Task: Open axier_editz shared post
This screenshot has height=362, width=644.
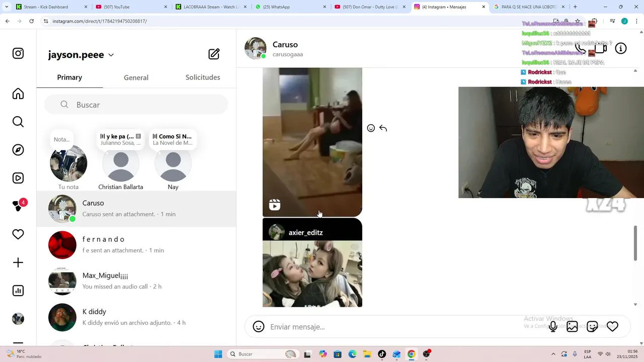Action: 312,262
